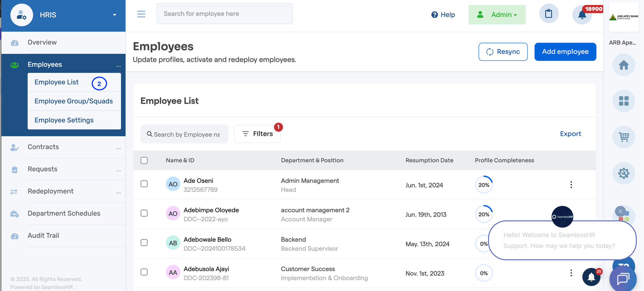644x291 pixels.
Task: Close the SeamlessHR chat popup
Action: [x=620, y=211]
